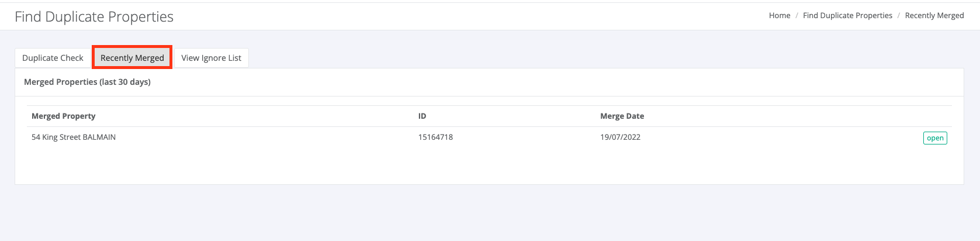The height and width of the screenshot is (241, 980).
Task: Click the breadcrumb slash before Recently Merged
Action: (x=899, y=16)
